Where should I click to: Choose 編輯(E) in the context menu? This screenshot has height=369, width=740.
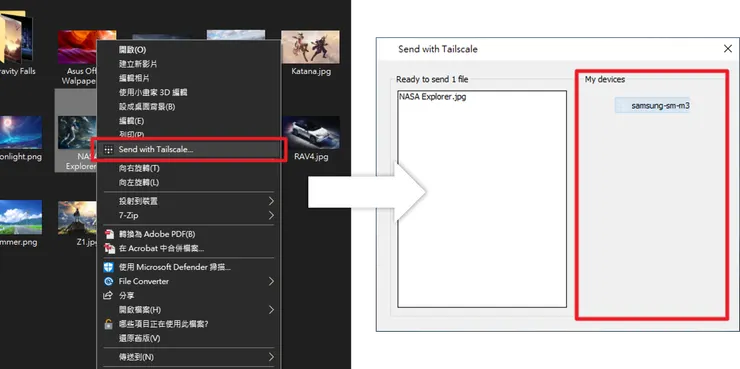[x=189, y=121]
